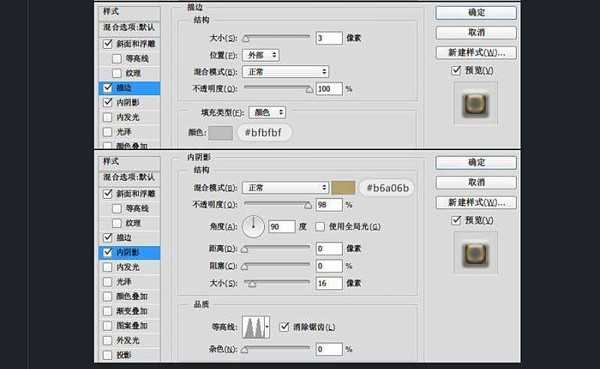Click the 描边 不透明度 slider track
Viewport: 600px width, 369px height.
point(278,88)
